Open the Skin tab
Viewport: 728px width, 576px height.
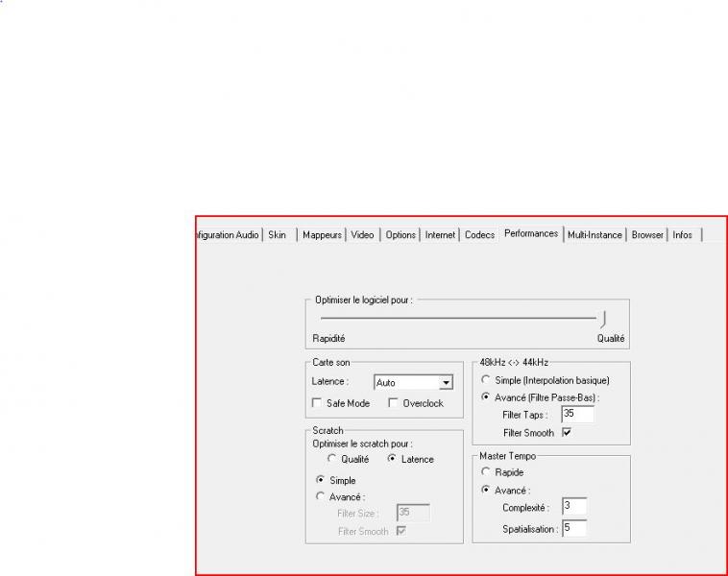pos(278,235)
